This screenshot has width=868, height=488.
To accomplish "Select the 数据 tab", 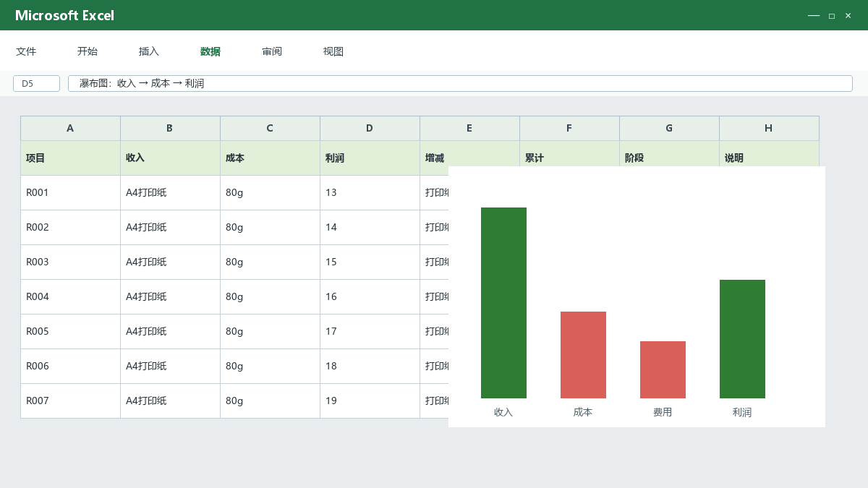I will (210, 51).
